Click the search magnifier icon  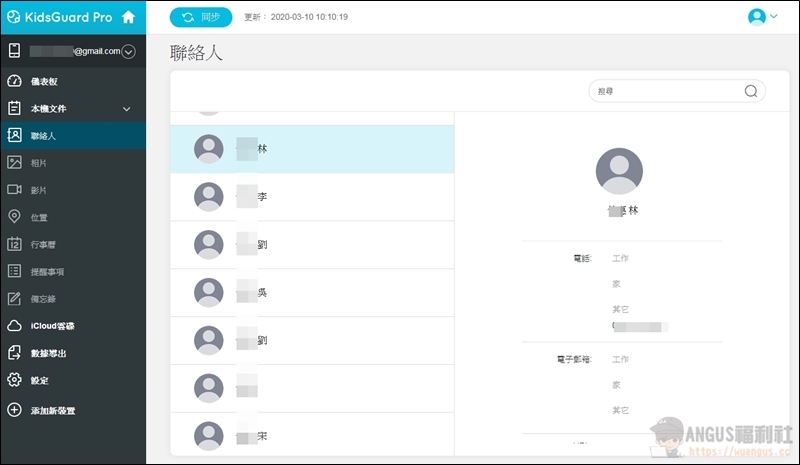point(750,91)
